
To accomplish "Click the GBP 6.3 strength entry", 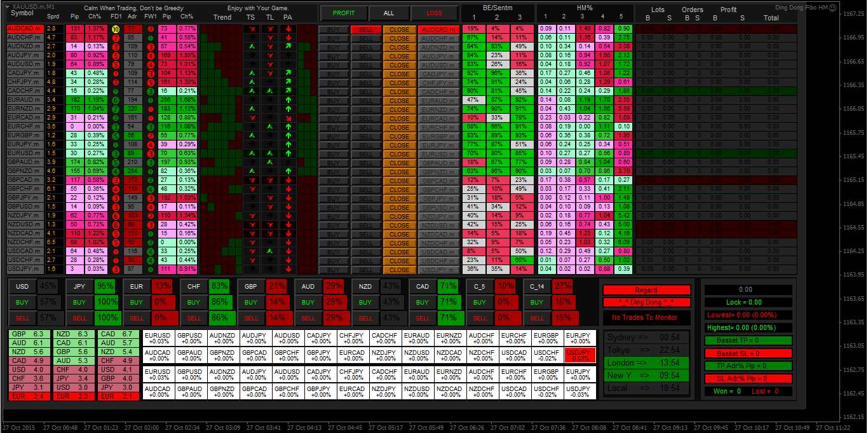I will (x=29, y=334).
